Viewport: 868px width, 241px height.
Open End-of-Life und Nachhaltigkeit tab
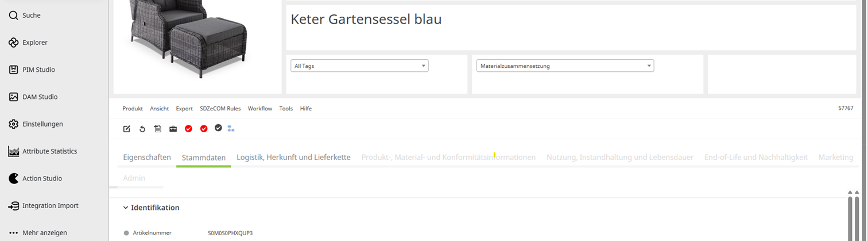click(756, 157)
